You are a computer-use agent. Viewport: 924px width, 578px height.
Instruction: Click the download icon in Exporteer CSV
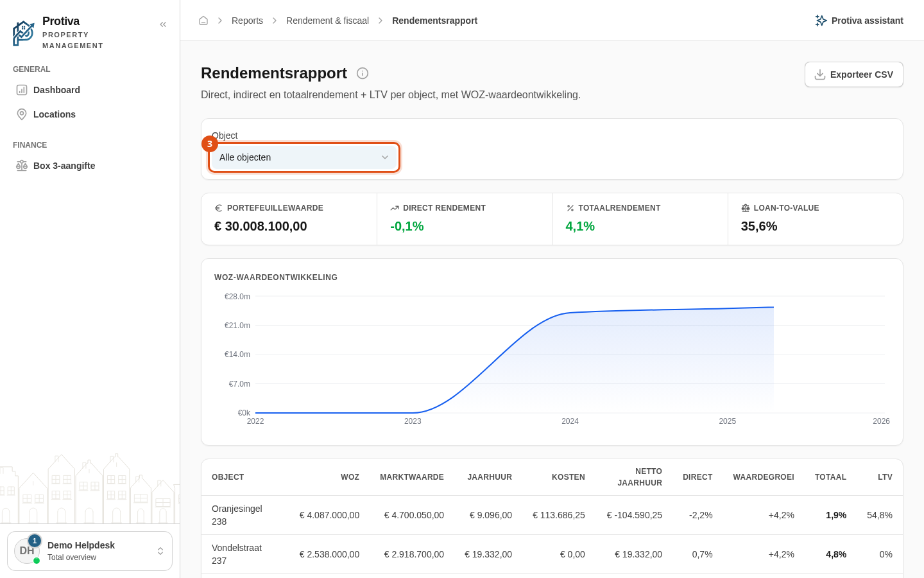click(x=820, y=74)
